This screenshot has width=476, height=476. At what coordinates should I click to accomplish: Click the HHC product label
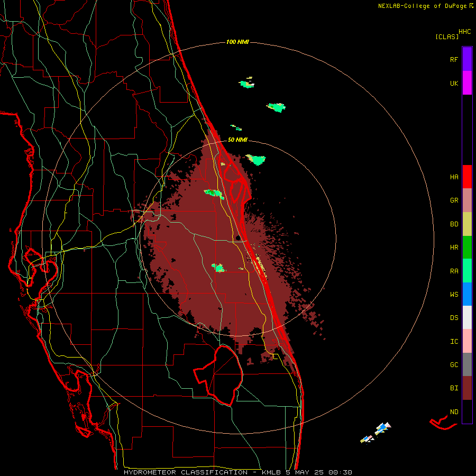click(x=465, y=32)
